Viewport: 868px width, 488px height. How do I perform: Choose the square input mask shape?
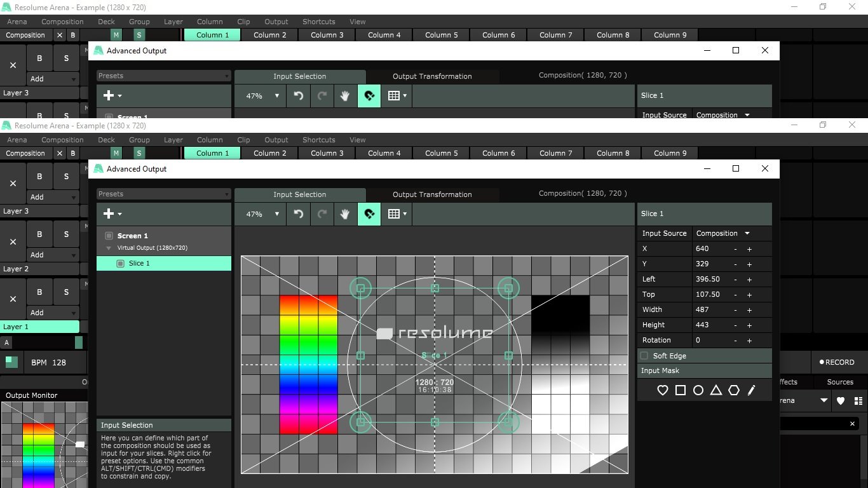click(x=680, y=390)
